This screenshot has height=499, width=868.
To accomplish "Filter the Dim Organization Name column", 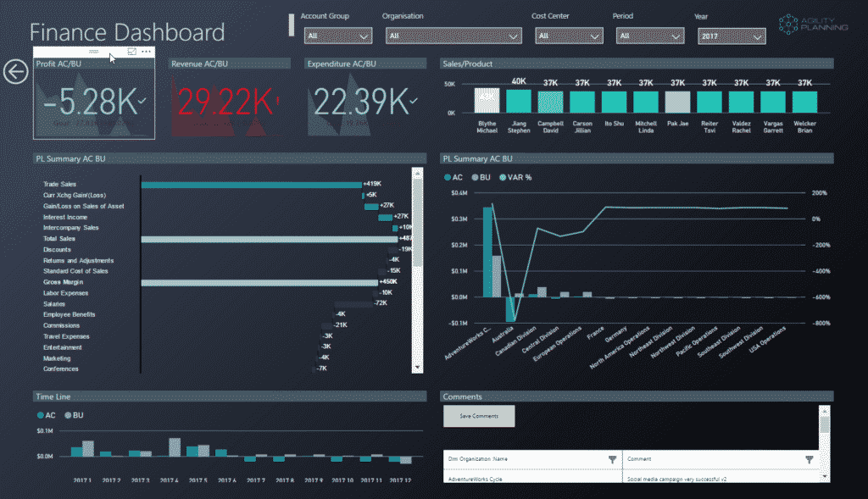I will coord(612,459).
